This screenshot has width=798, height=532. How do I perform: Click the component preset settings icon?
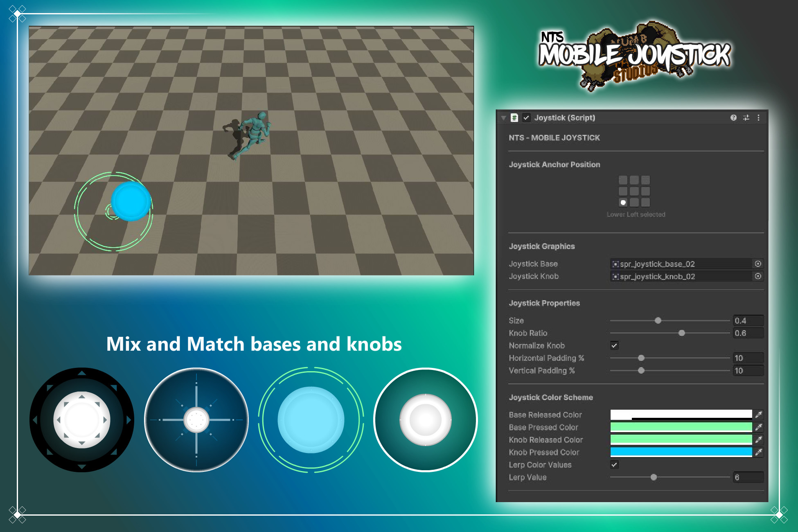746,118
